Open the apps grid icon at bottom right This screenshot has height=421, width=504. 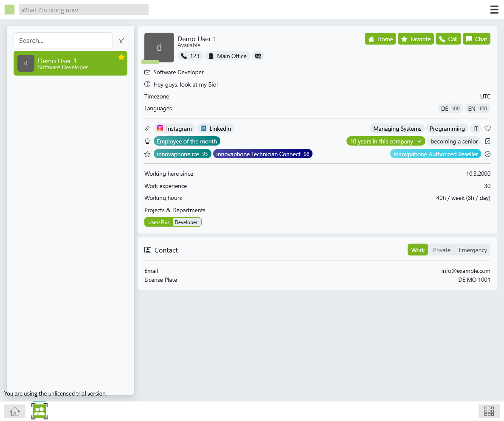tap(489, 411)
